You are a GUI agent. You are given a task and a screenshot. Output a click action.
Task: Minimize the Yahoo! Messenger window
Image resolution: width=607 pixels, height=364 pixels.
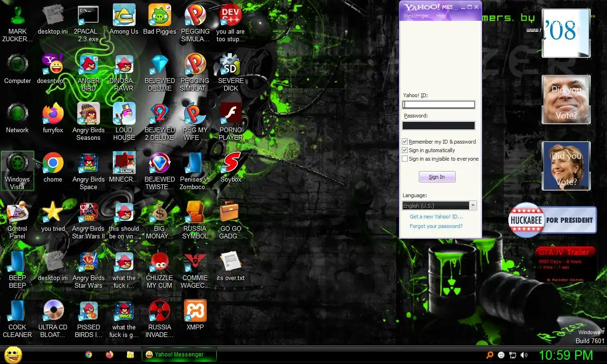coord(463,7)
